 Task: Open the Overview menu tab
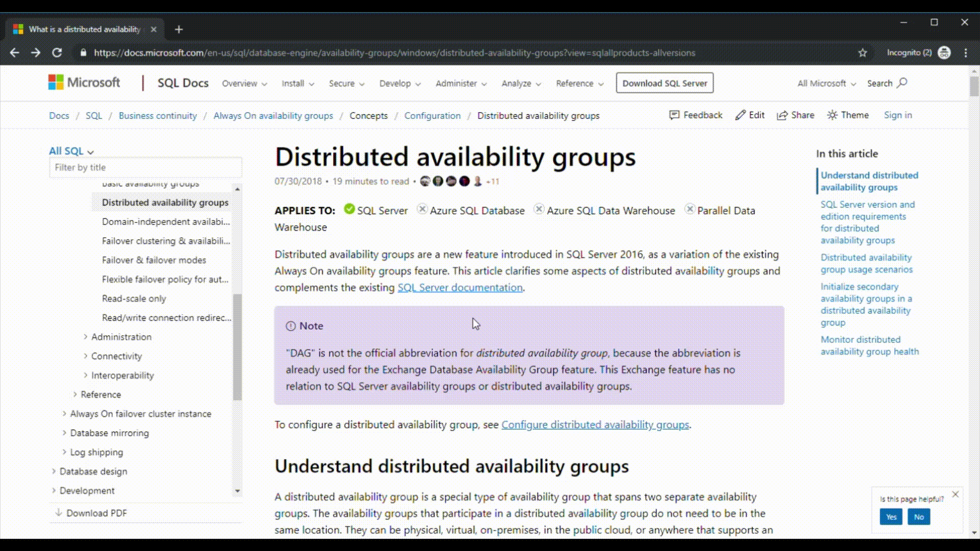tap(243, 83)
